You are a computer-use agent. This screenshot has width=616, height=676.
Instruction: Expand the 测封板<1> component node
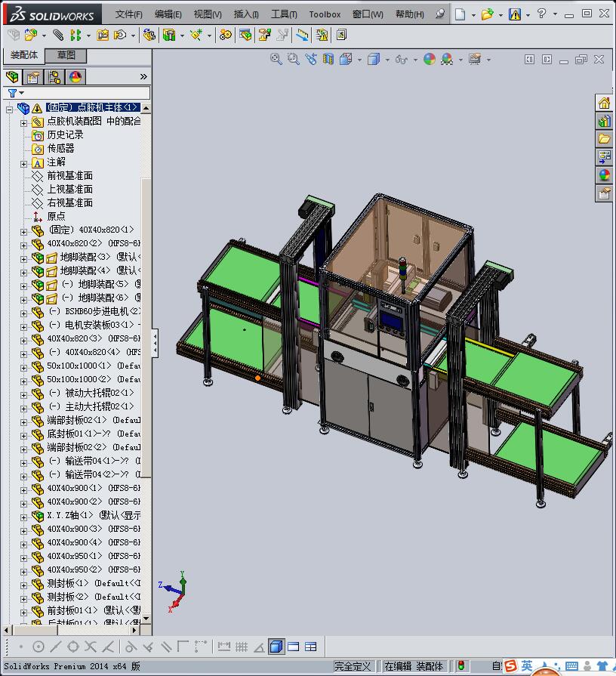pyautogui.click(x=23, y=585)
